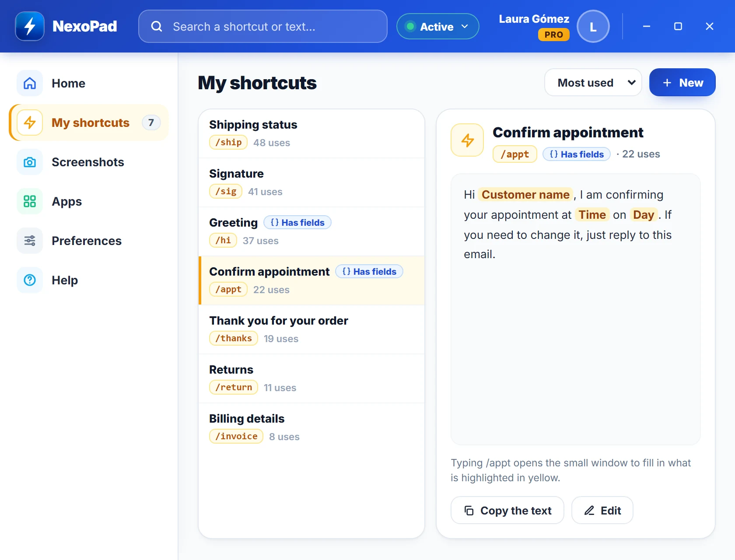735x560 pixels.
Task: Click the 7 count badge on My shortcuts
Action: click(x=151, y=122)
